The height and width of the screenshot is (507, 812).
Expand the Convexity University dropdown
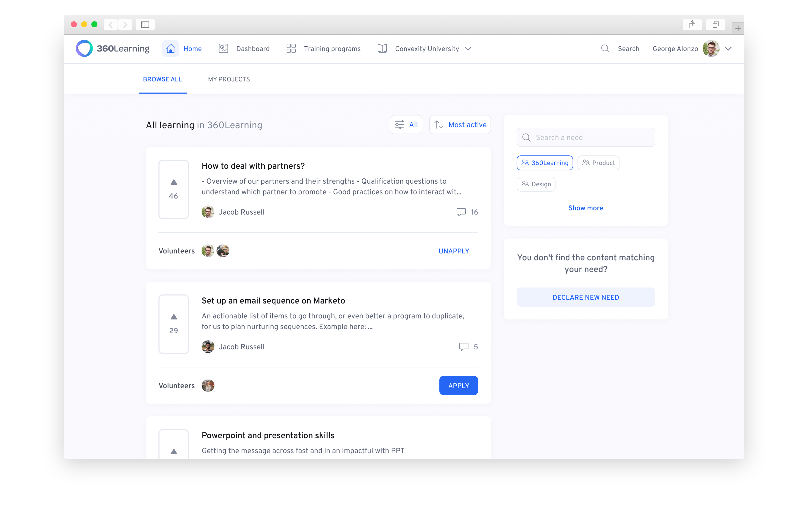468,49
